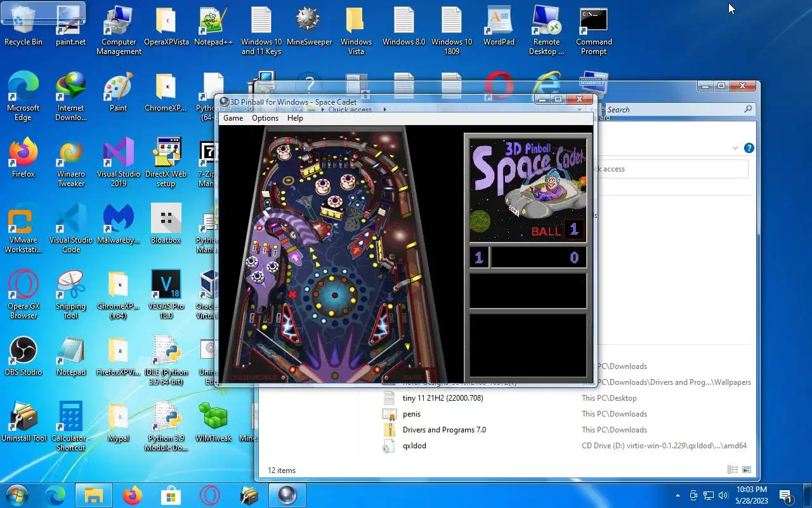Select the Microsoft Edge desktop icon
This screenshot has width=812, height=508.
[x=23, y=97]
